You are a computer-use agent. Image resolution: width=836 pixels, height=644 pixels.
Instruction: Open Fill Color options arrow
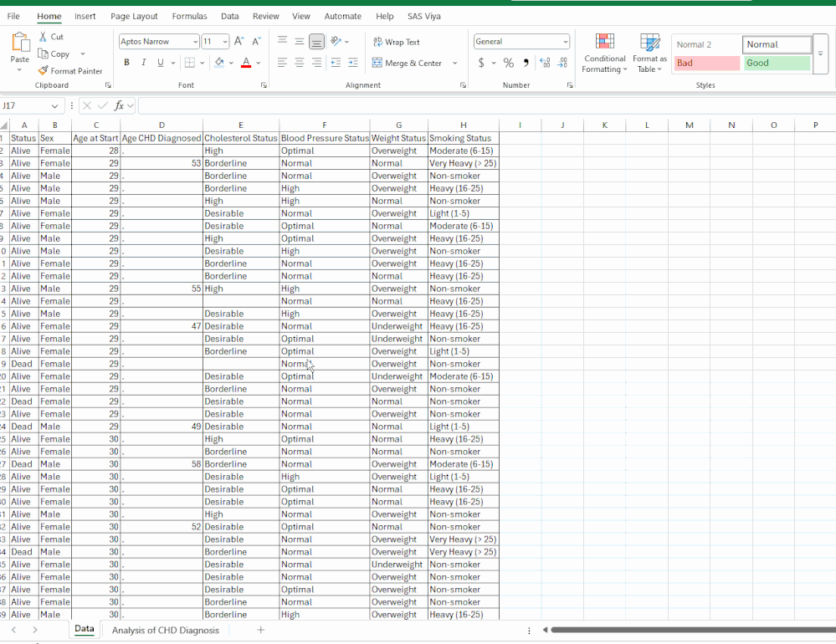click(x=232, y=63)
